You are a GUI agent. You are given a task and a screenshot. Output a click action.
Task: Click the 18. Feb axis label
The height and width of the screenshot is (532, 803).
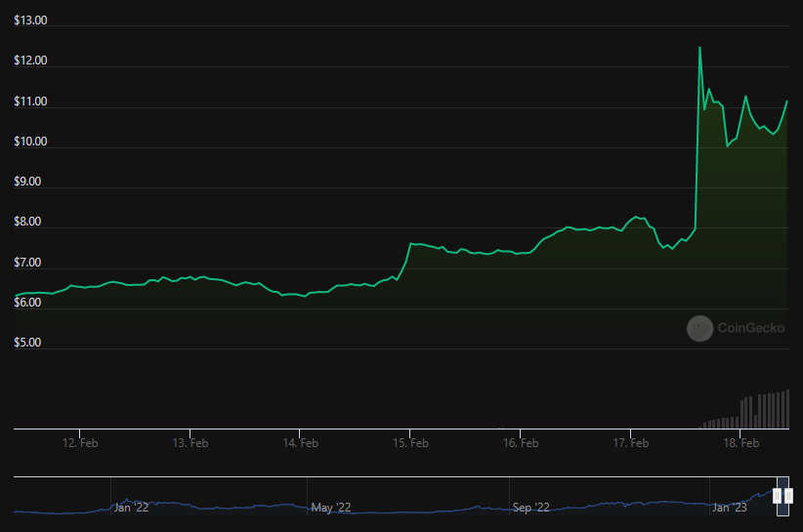point(741,443)
